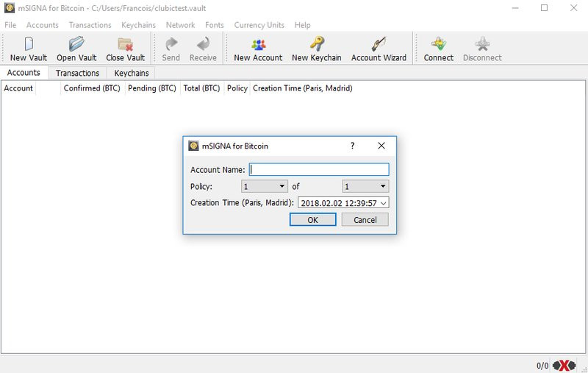Click the New Vault toolbar icon
The image size is (588, 373).
(29, 44)
